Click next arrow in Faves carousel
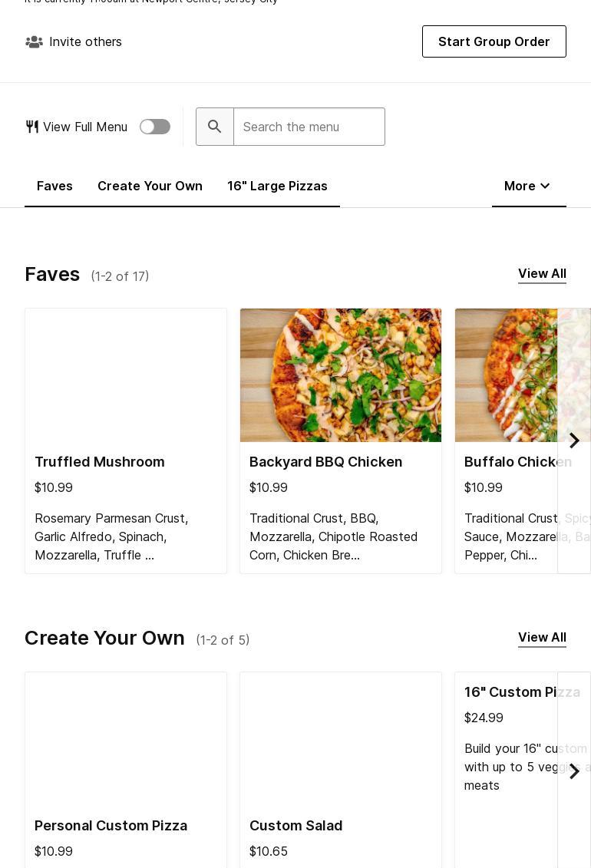 coord(574,441)
